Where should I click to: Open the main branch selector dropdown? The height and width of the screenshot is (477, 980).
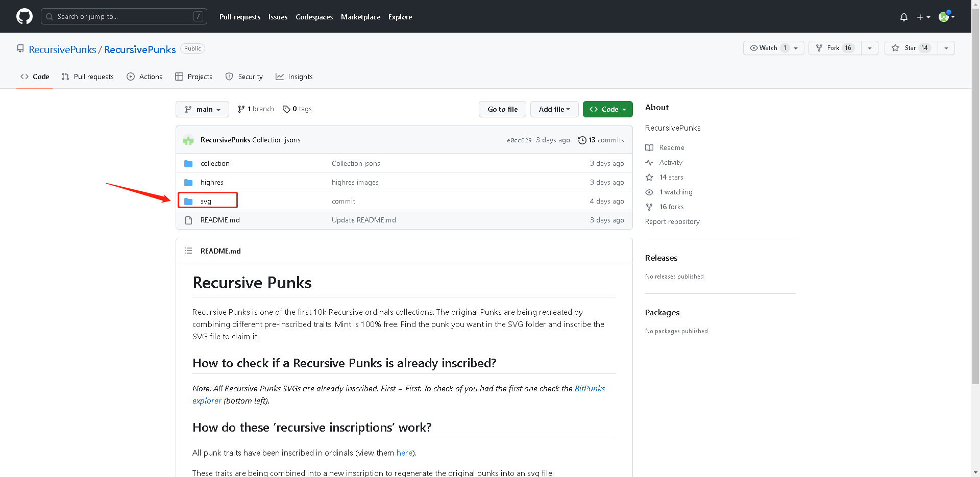tap(203, 109)
